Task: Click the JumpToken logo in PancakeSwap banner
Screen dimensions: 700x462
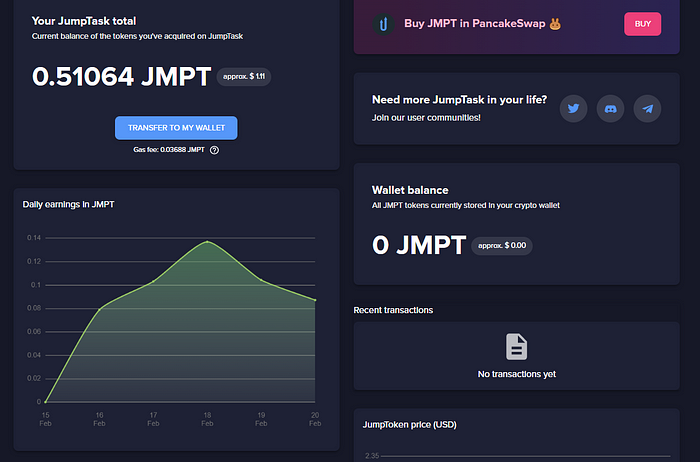Action: pyautogui.click(x=383, y=24)
